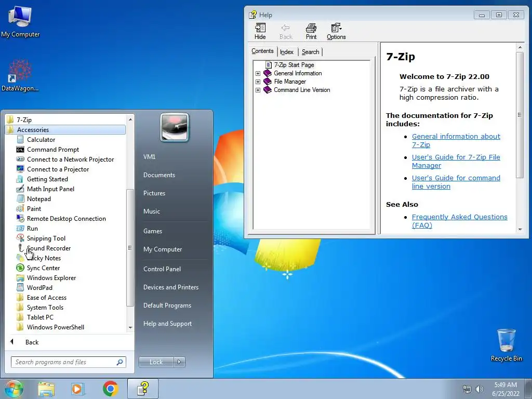This screenshot has width=532, height=399.
Task: Collapse the Accessories folder in Start menu
Action: 65,129
